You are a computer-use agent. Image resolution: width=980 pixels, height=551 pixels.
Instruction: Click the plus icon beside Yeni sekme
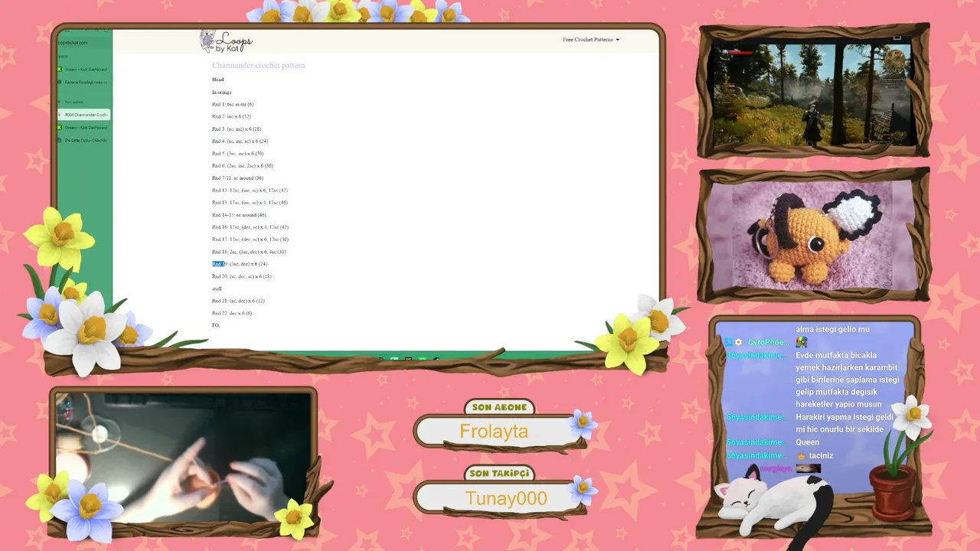(x=60, y=102)
